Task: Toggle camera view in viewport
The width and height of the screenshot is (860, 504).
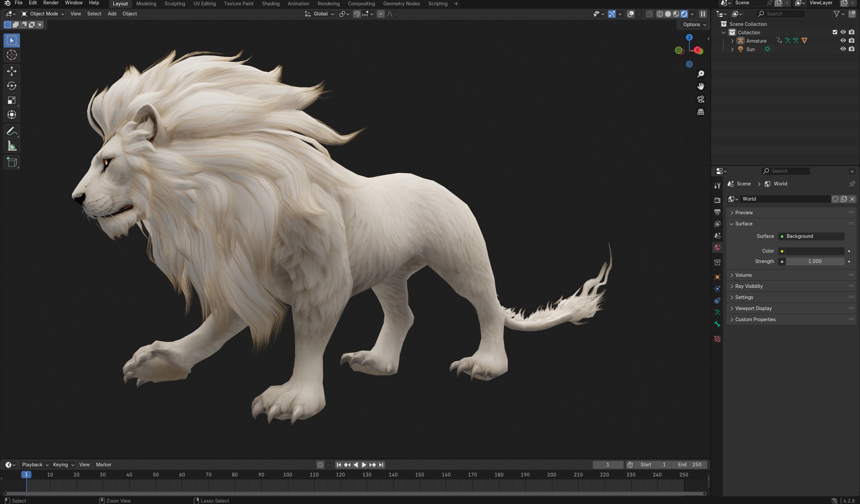Action: pos(701,99)
